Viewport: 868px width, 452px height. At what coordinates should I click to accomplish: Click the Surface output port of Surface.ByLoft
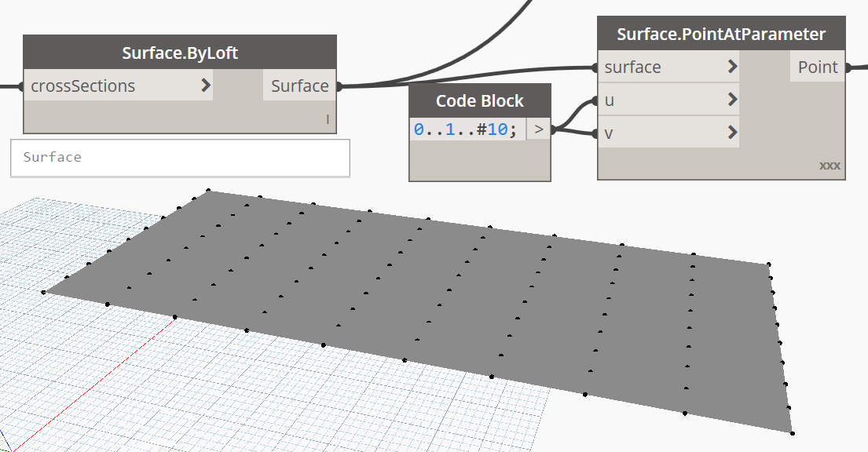pos(299,86)
